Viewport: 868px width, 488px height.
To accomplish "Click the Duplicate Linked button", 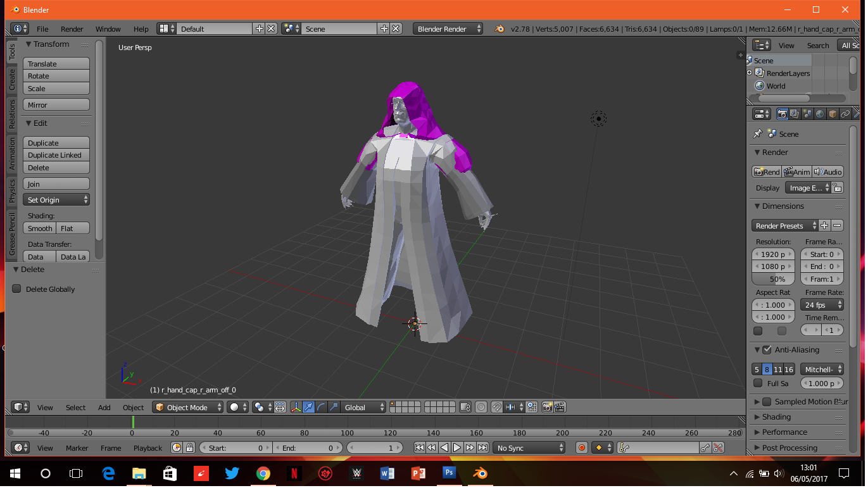I will pos(56,155).
